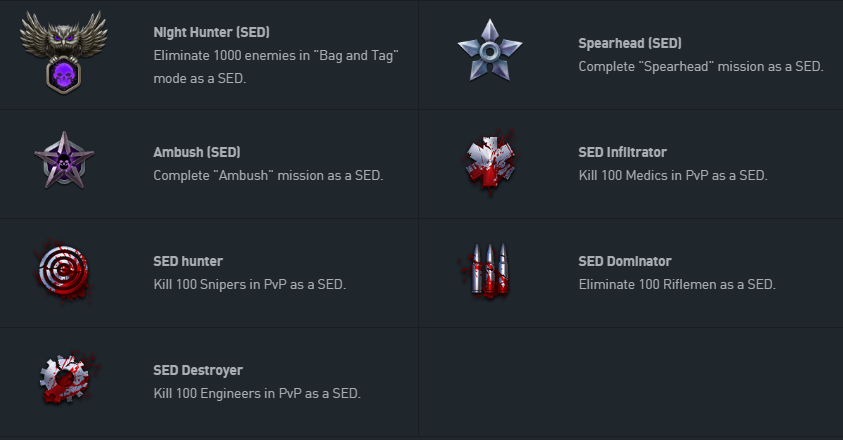Select the Kill 100 Medics description text
The image size is (843, 440).
pyautogui.click(x=673, y=175)
